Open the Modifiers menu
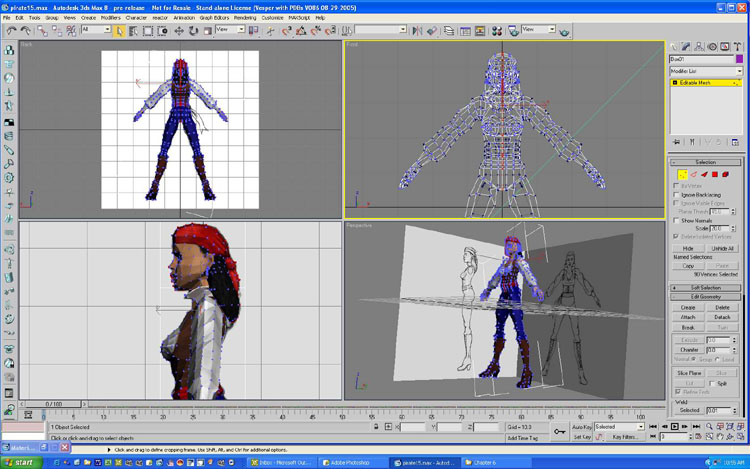Viewport: 750px width, 469px height. (110, 17)
